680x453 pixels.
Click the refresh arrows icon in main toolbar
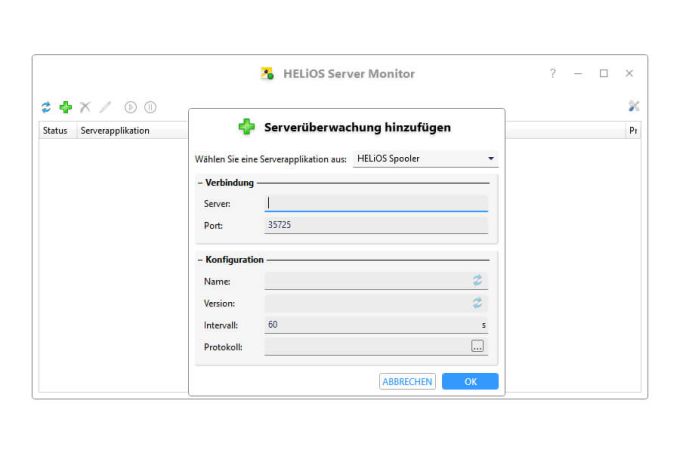click(x=46, y=107)
